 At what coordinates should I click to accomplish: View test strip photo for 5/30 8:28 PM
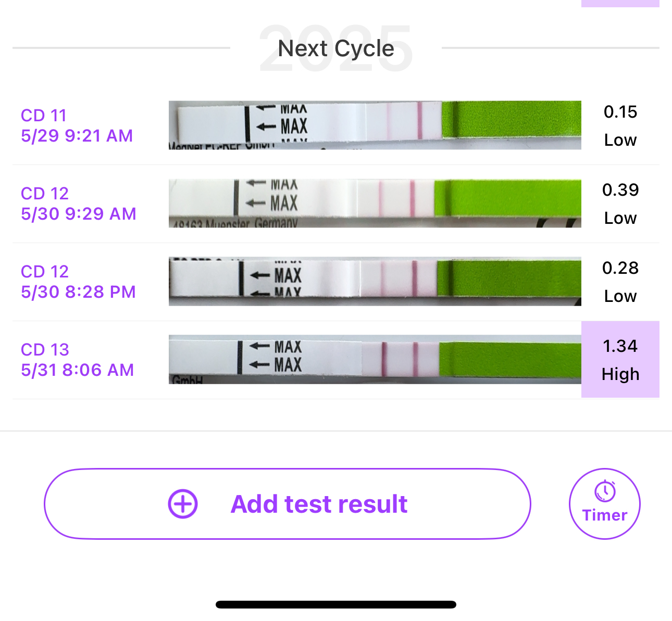tap(375, 282)
